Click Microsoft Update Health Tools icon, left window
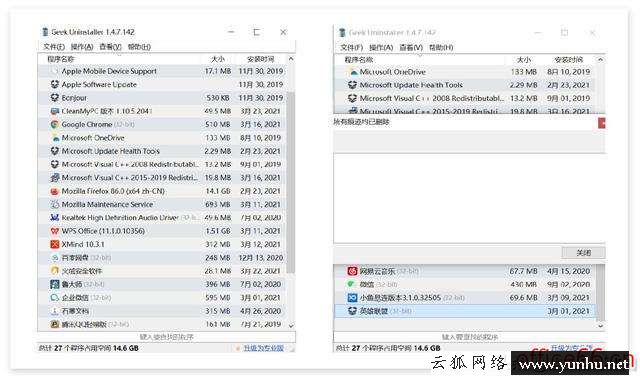Screen dimensions: 640x382 (x=55, y=151)
